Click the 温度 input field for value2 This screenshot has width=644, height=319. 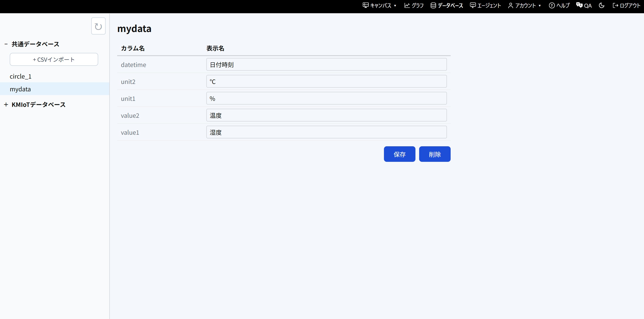click(327, 115)
